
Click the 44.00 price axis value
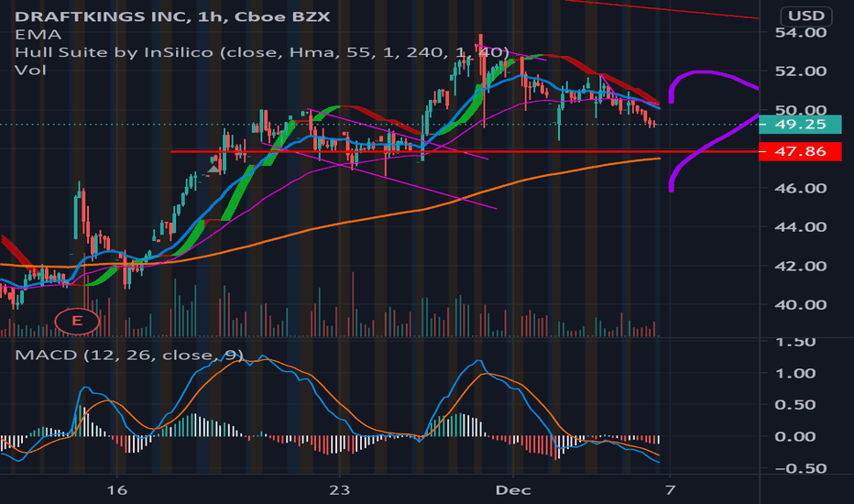[800, 226]
